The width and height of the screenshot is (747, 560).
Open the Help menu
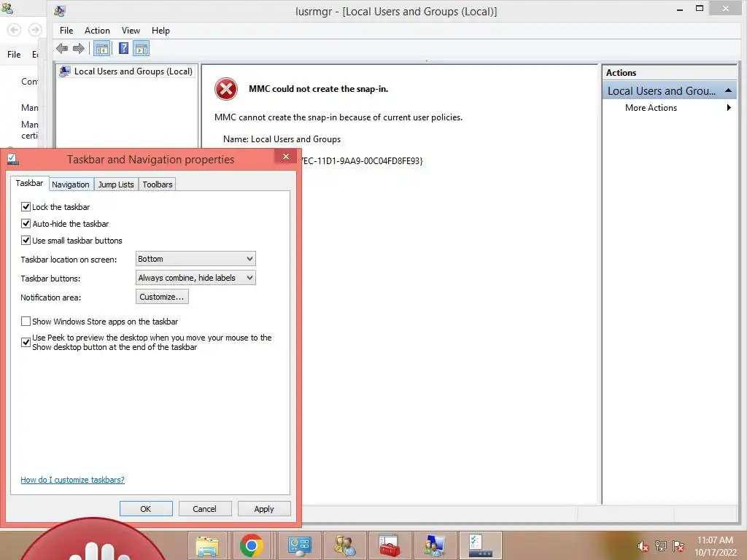click(160, 31)
